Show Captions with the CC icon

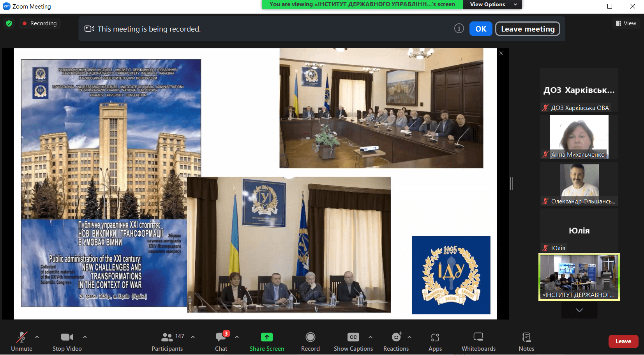click(x=353, y=337)
